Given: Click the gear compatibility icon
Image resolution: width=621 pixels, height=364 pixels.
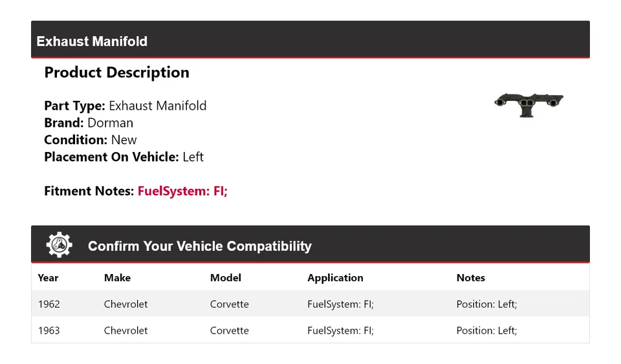Looking at the screenshot, I should (x=59, y=245).
